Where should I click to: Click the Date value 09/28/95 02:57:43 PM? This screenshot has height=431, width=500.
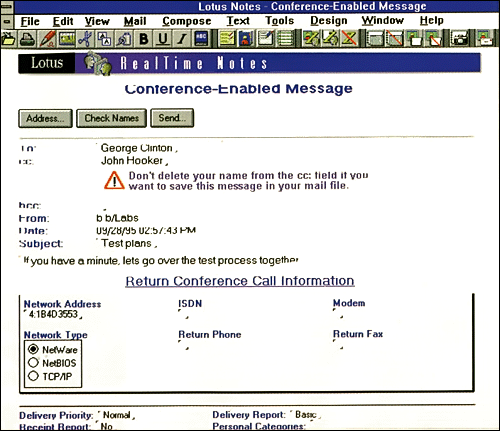(146, 230)
